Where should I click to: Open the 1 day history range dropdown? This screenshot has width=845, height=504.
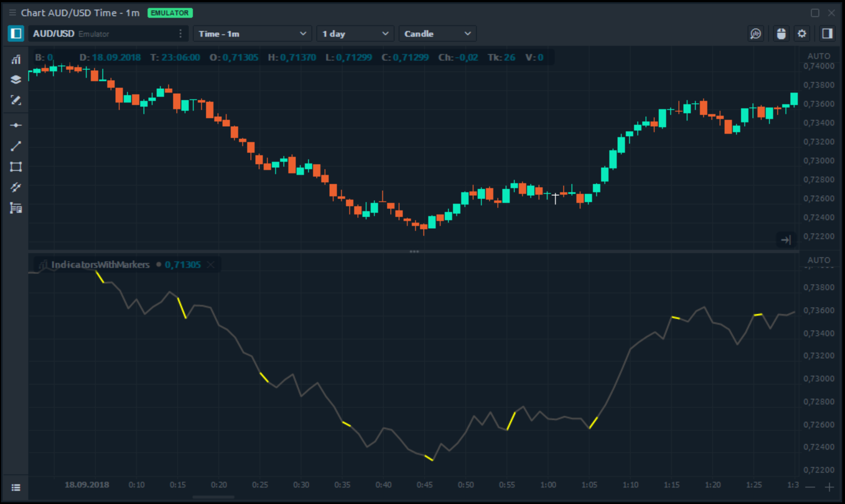[355, 34]
